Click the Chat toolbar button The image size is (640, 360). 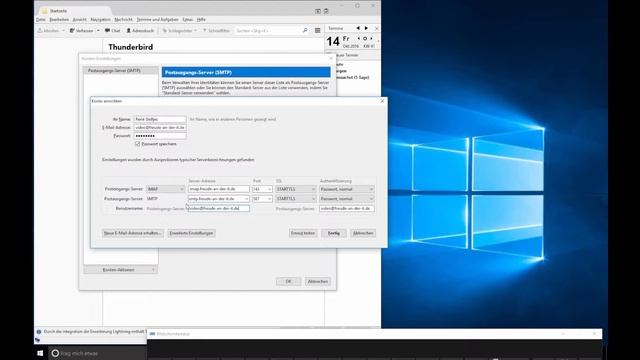pos(113,31)
